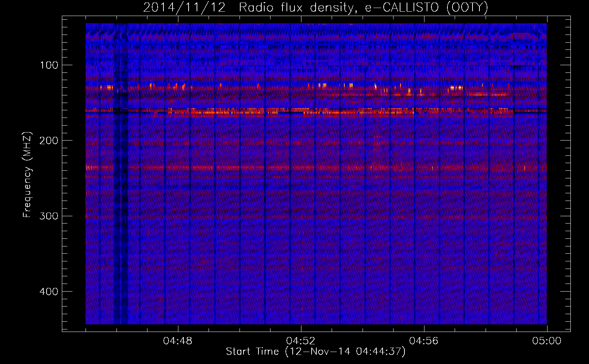Click the 04:48 time tick label
Viewport: 589px width, 364px height.
click(x=178, y=341)
